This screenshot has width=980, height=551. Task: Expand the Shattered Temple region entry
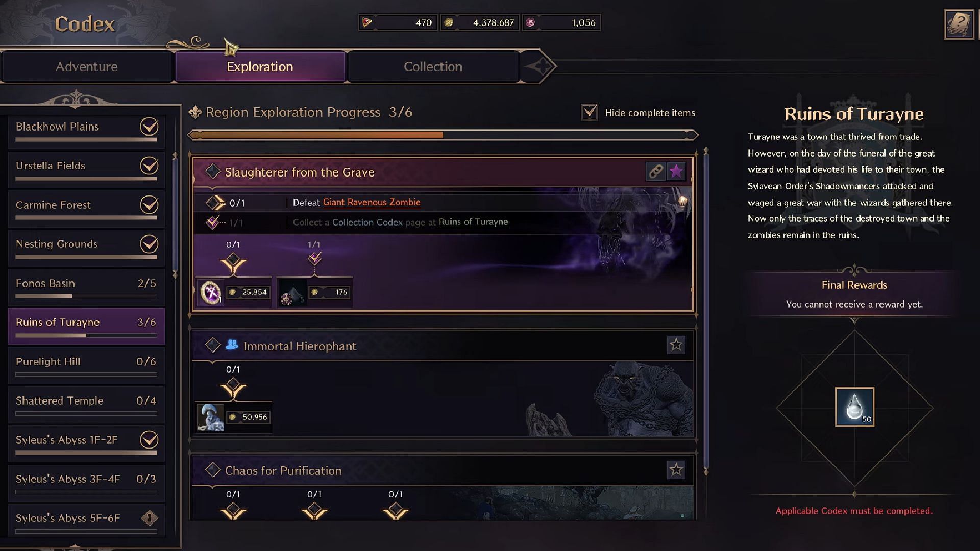tap(85, 400)
